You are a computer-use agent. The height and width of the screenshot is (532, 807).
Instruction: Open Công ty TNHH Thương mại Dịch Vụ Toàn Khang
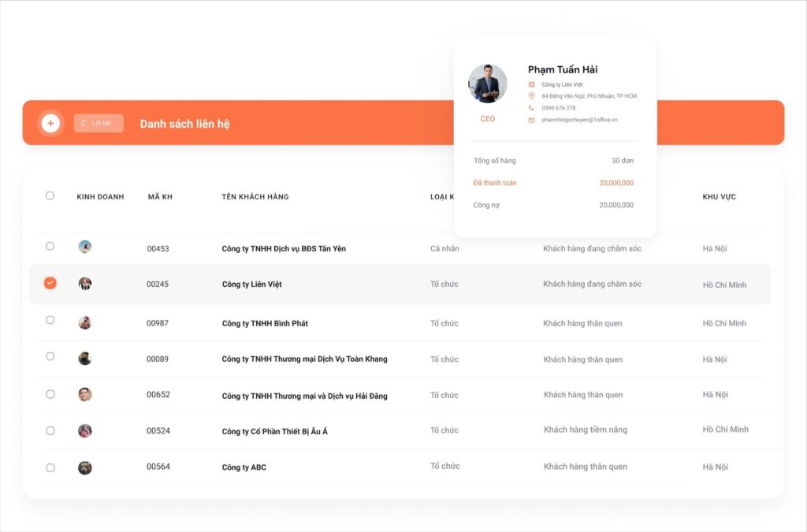click(304, 359)
